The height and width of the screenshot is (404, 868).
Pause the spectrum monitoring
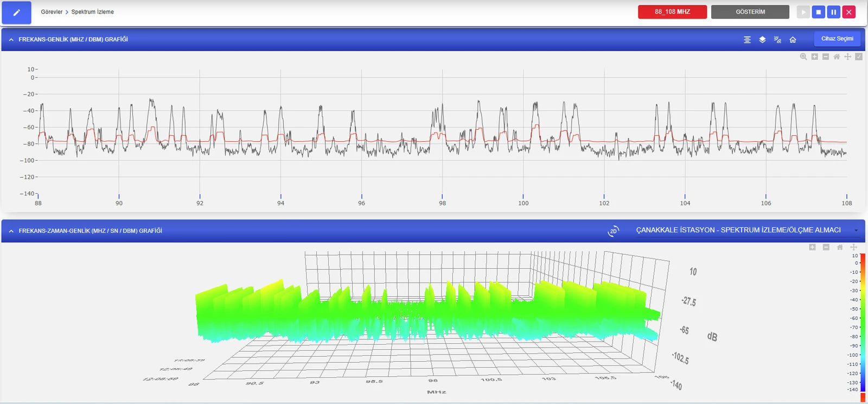(834, 12)
